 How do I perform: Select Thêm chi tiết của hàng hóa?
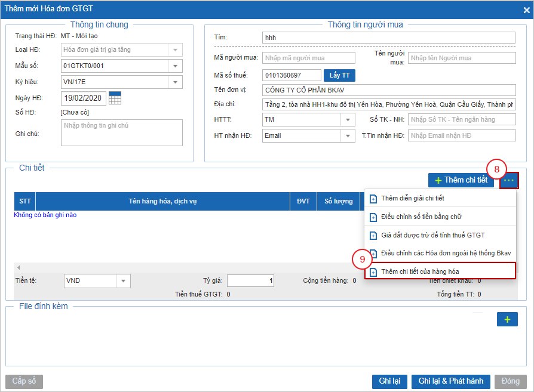440,271
